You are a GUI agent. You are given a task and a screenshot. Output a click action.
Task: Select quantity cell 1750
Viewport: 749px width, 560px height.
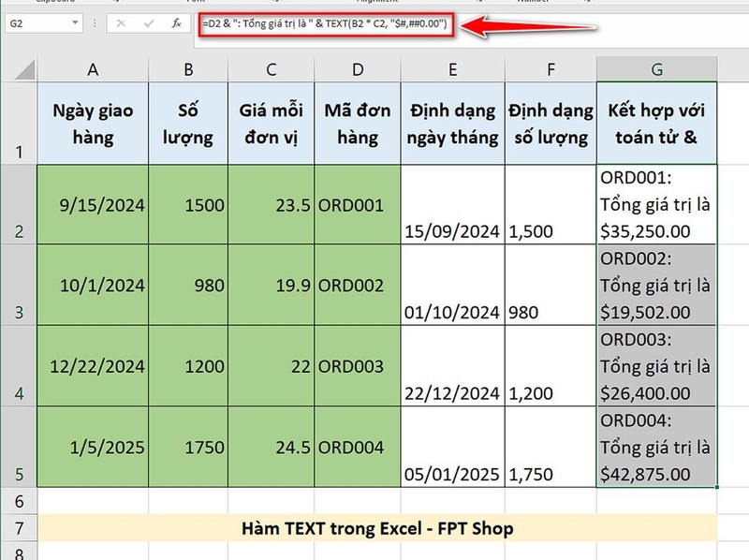(188, 447)
